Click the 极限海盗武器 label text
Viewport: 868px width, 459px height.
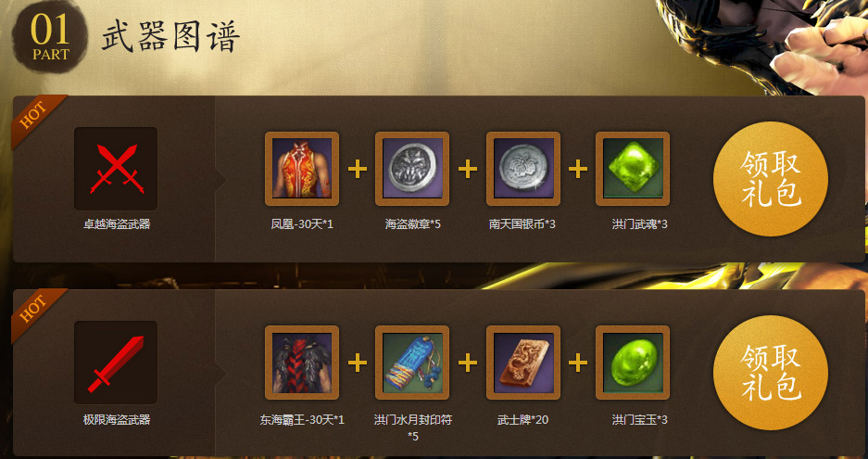point(116,420)
